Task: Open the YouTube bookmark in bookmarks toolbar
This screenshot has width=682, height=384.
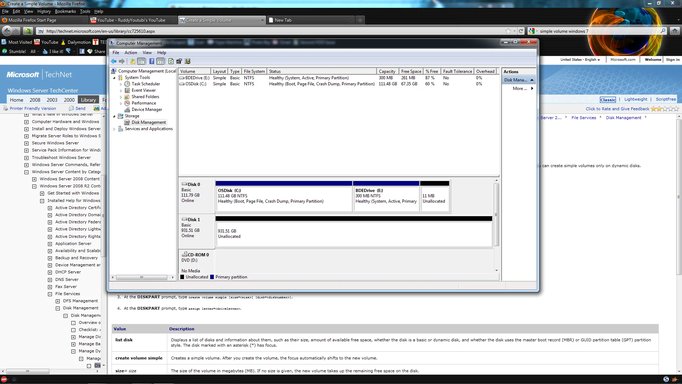Action: tap(46, 42)
